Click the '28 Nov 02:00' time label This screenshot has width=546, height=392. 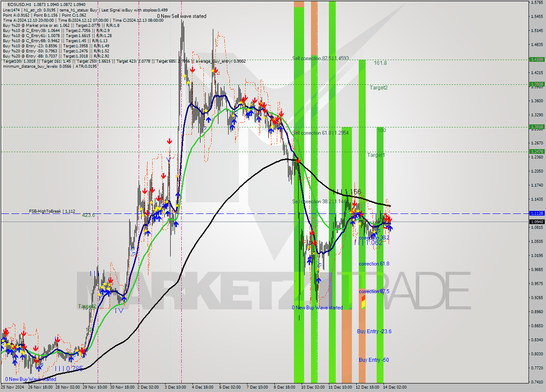tap(68, 387)
